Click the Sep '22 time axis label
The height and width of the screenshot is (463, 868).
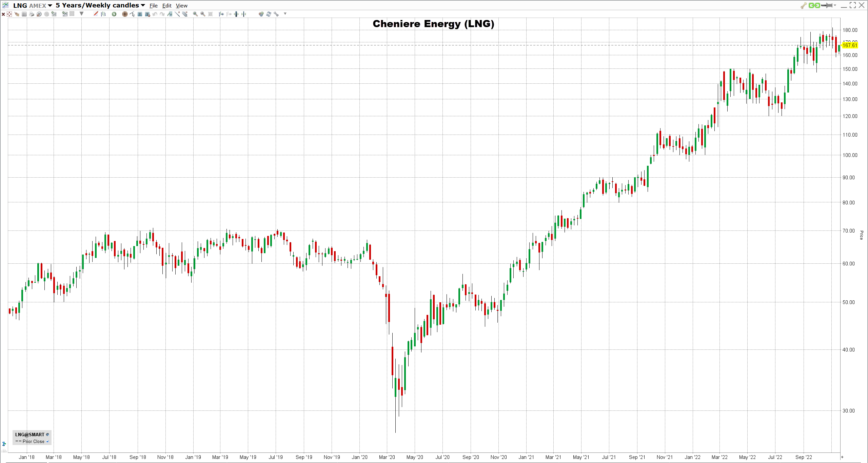(x=804, y=457)
